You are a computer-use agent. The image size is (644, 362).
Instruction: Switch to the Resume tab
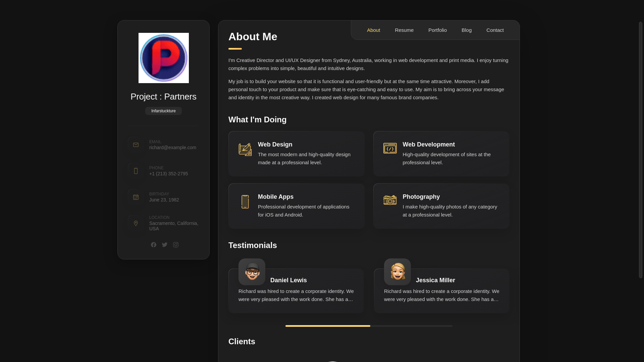[404, 30]
